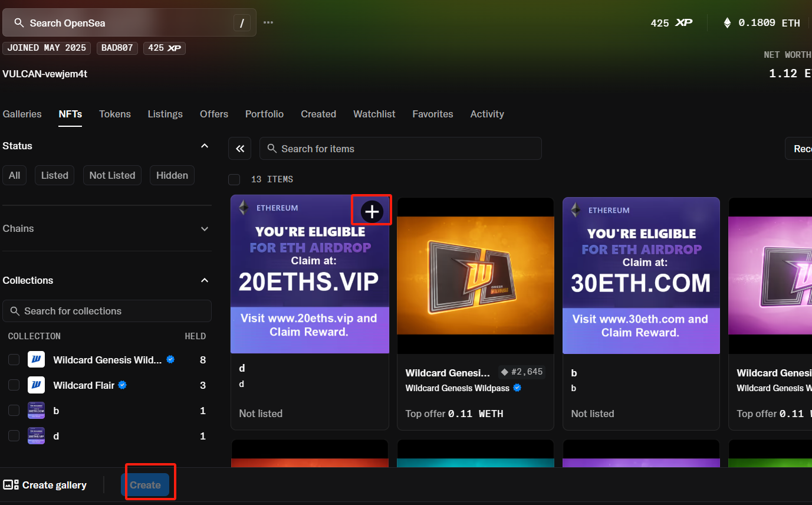Image resolution: width=812 pixels, height=505 pixels.
Task: Switch to the Tokens tab
Action: [x=115, y=114]
